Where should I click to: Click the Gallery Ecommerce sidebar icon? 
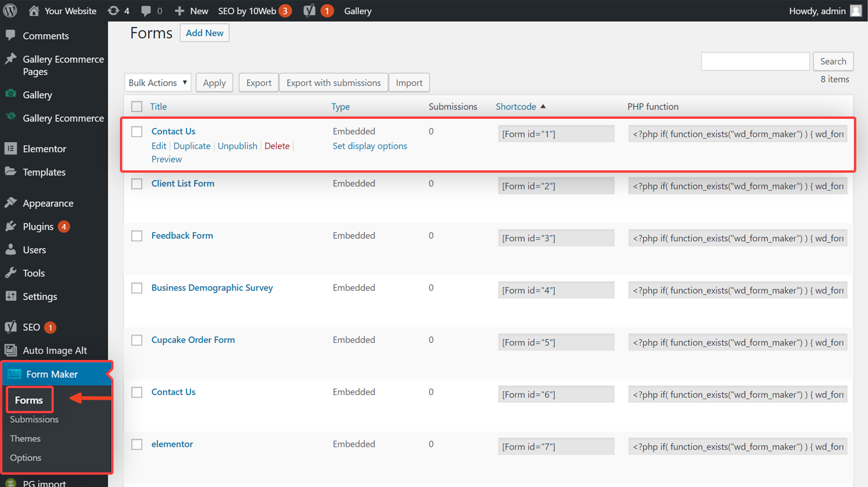pos(11,117)
